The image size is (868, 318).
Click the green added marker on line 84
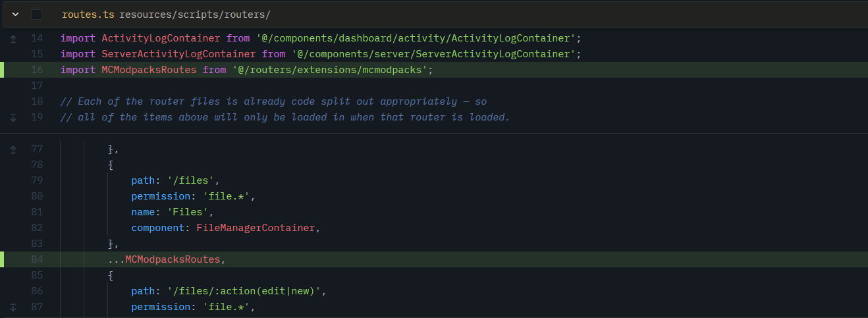tap(2, 259)
